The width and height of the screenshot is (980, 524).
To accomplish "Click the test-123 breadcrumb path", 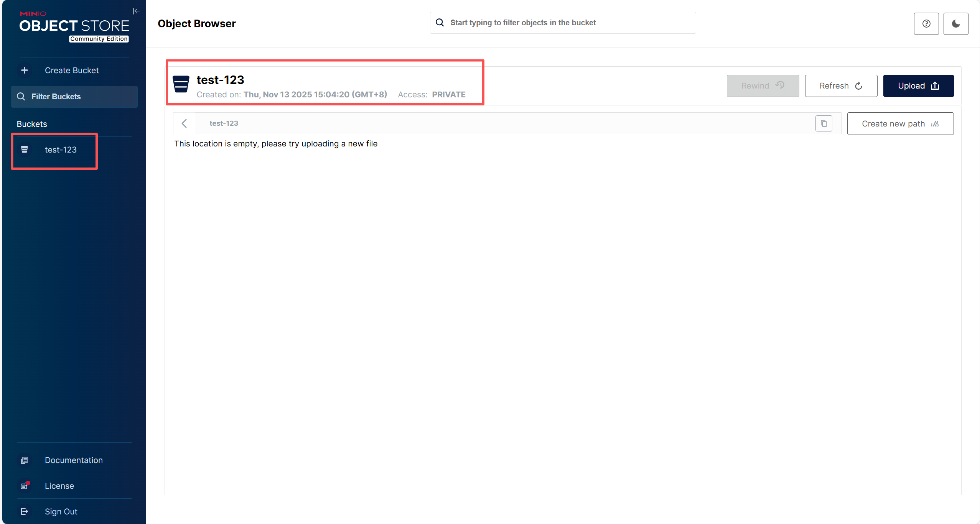I will [224, 123].
